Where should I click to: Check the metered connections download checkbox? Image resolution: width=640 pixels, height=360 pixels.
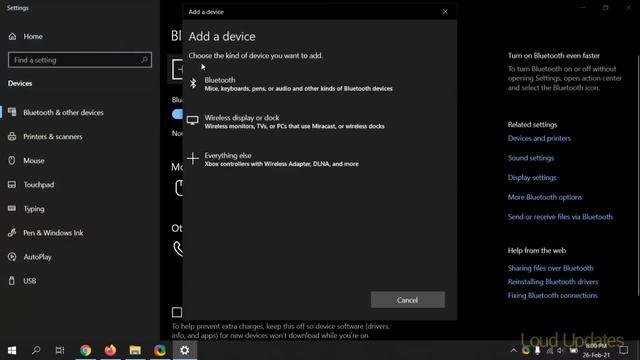coord(177,312)
